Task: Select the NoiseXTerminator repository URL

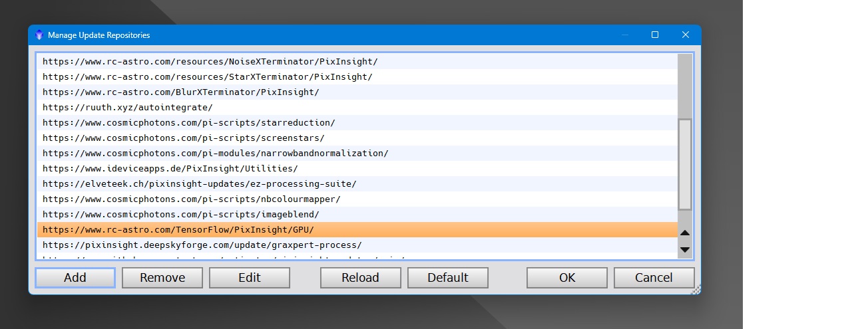Action: coord(357,61)
